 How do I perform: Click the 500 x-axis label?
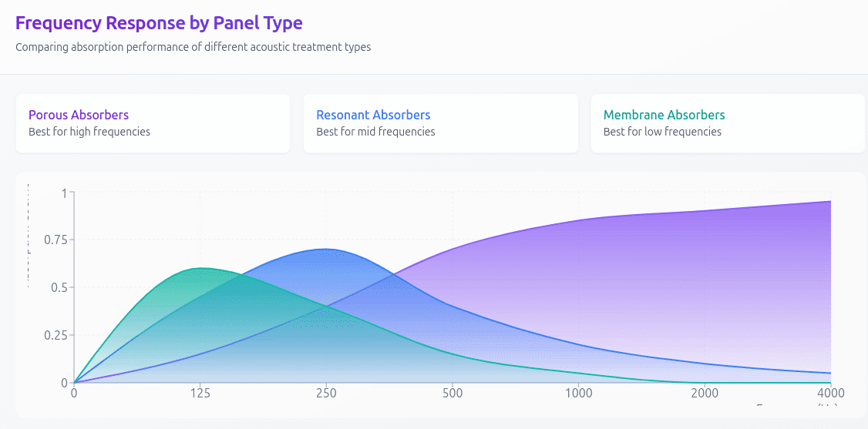click(x=453, y=394)
